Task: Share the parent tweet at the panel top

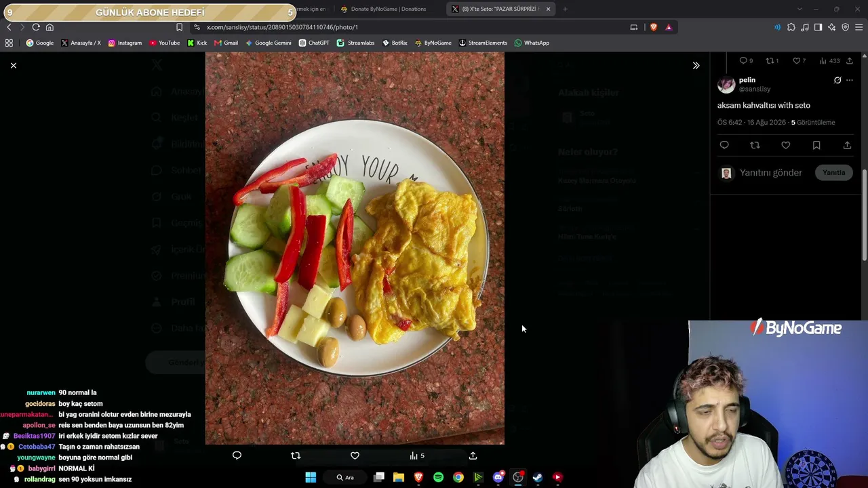Action: coord(849,61)
